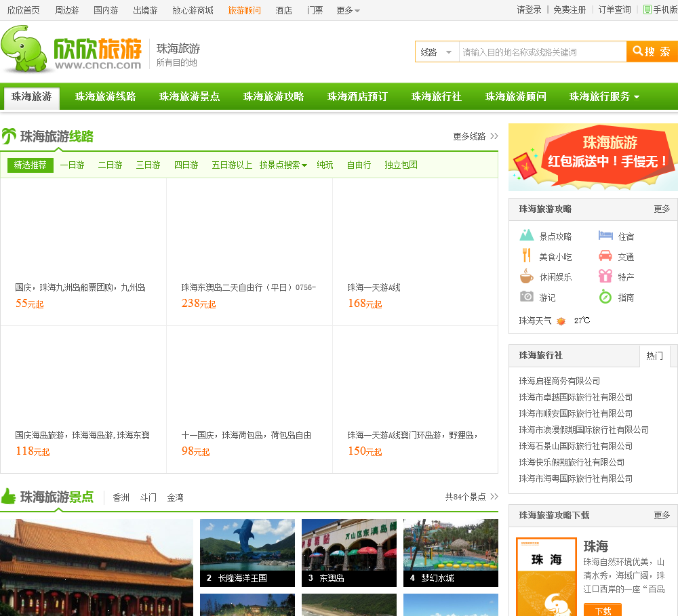
Task: Click the 美食小吃 fork and knife icon
Action: 526,256
